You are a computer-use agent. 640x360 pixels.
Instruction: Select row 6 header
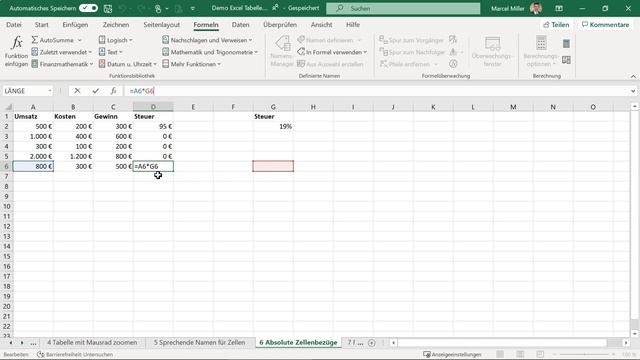click(6, 167)
